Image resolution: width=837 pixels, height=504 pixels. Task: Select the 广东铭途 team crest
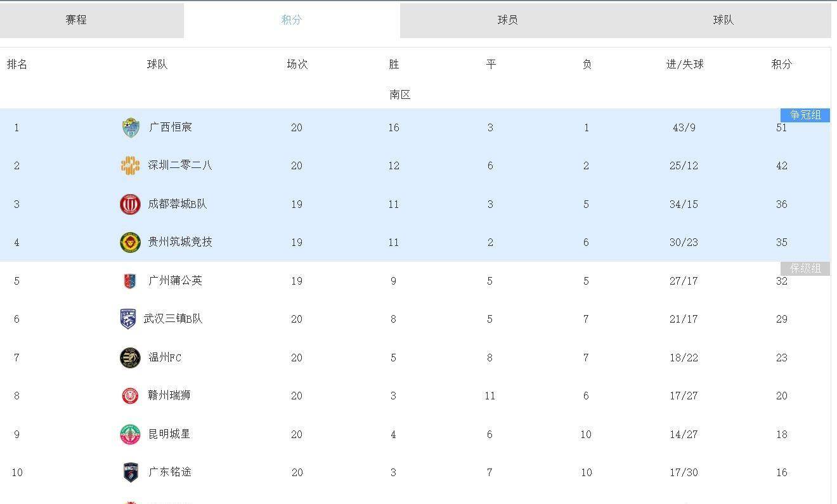point(129,472)
